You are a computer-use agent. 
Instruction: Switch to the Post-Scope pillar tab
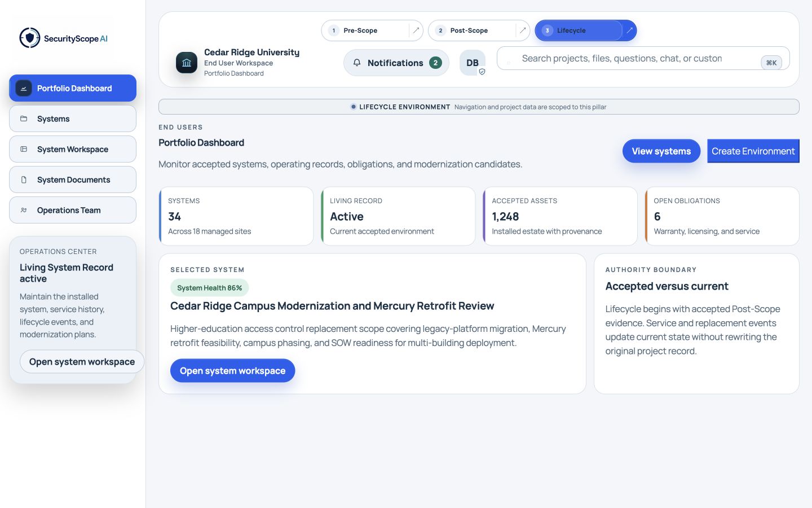pos(473,30)
